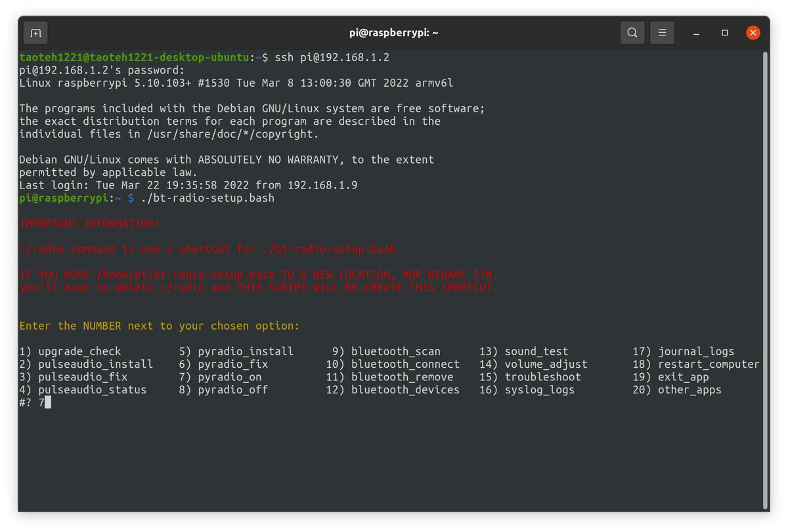788x532 pixels.
Task: Click the '6) pyradio_fix' option text
Action: (223, 364)
